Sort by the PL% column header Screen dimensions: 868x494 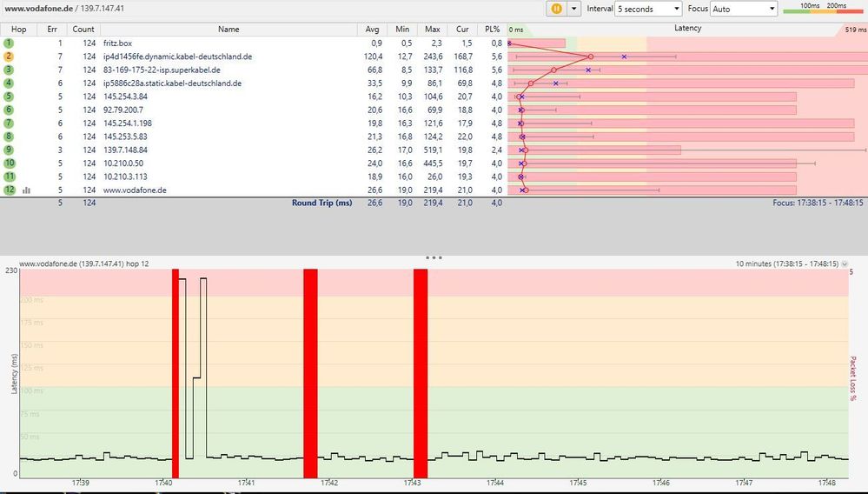[493, 30]
